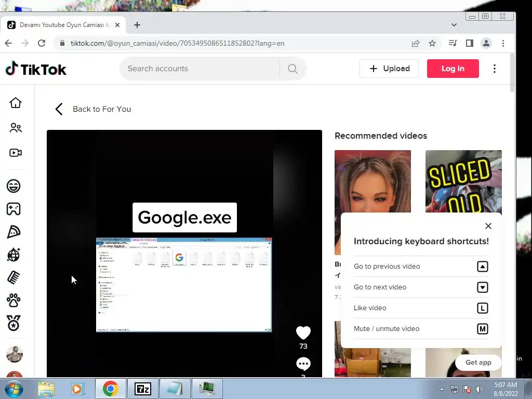
Task: Click the Log in button
Action: (453, 69)
